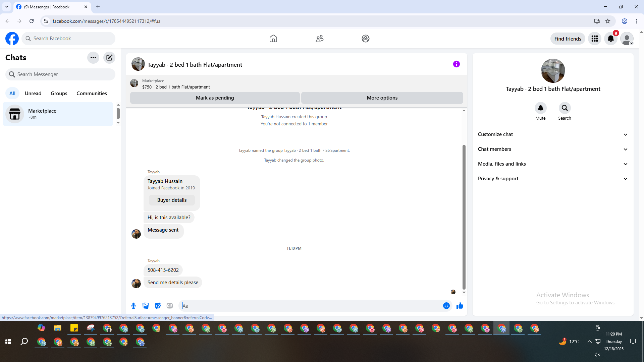This screenshot has width=644, height=362.
Task: Open the Facebook notifications bell
Action: 610,39
